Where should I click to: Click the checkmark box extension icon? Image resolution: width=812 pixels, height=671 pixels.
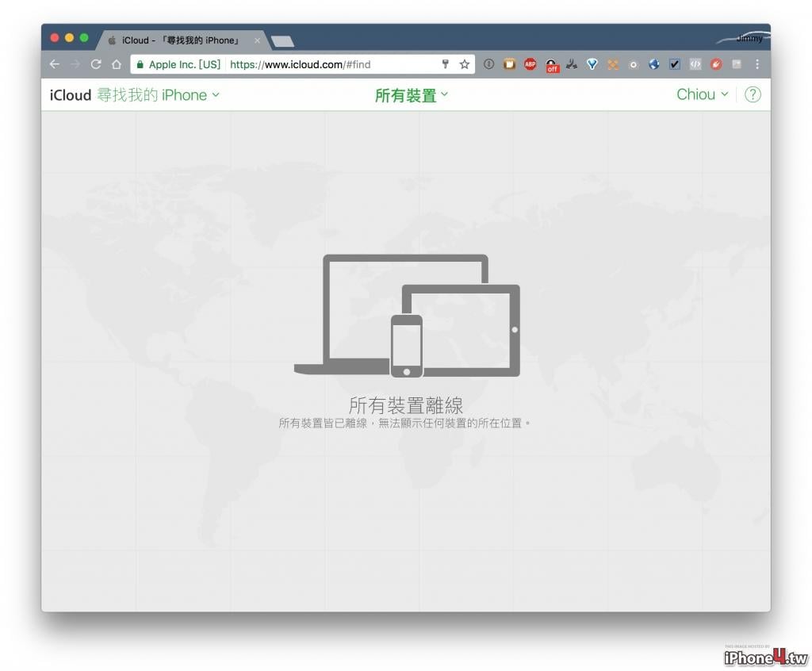(x=675, y=64)
